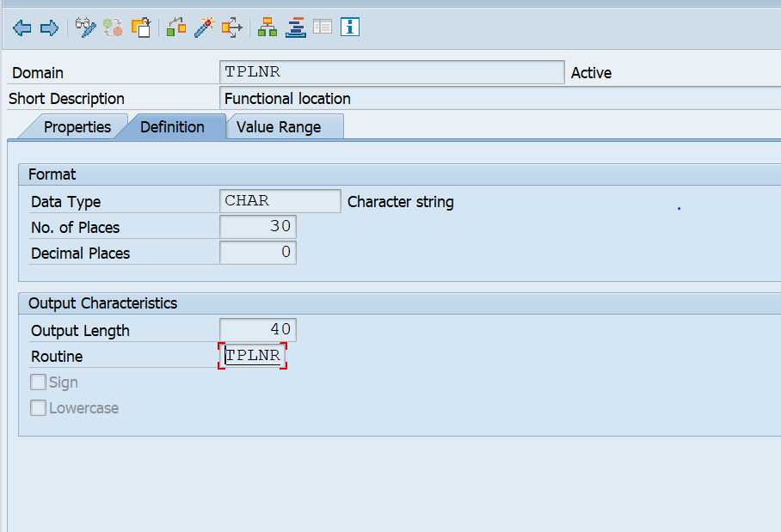This screenshot has height=532, width=781.
Task: Toggle the Sign checkbox
Action: click(39, 382)
